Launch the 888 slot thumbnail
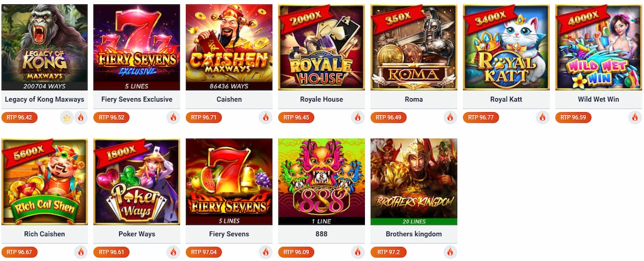The width and height of the screenshot is (644, 261). pos(321,182)
